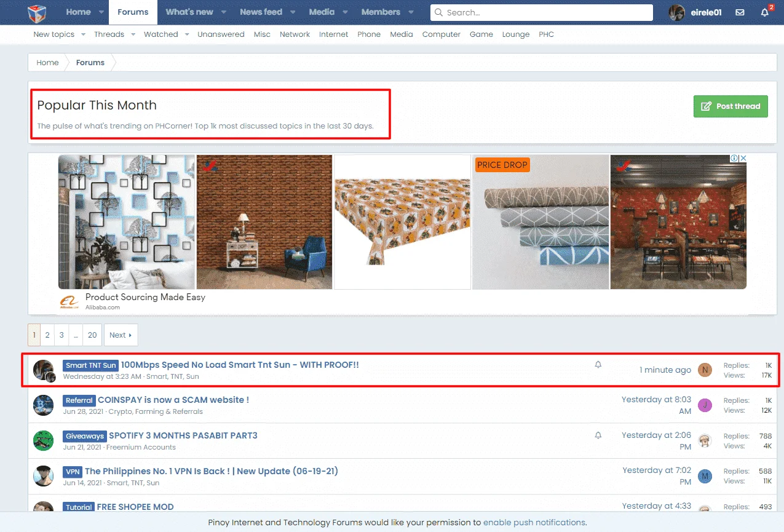
Task: Open FREE SHOPEE MOD thread
Action: click(135, 507)
